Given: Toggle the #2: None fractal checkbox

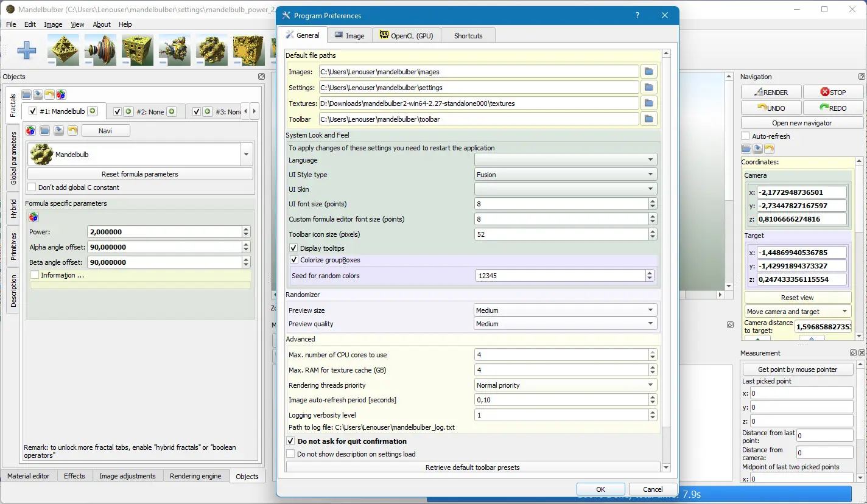Looking at the screenshot, I should (118, 112).
